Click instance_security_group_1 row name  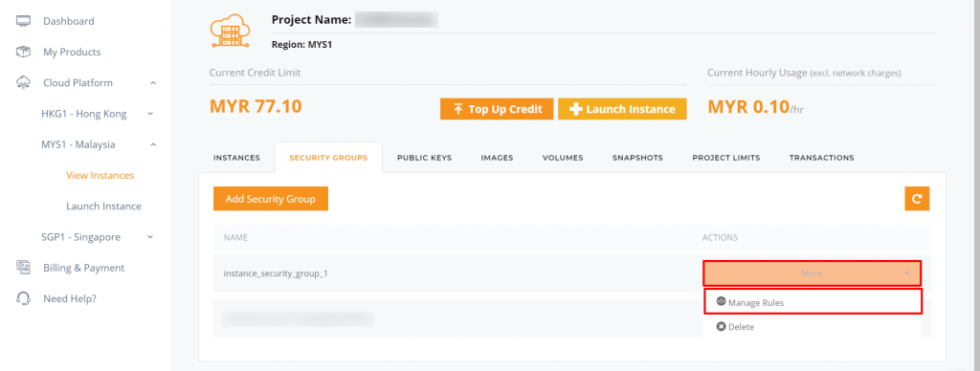pos(276,273)
